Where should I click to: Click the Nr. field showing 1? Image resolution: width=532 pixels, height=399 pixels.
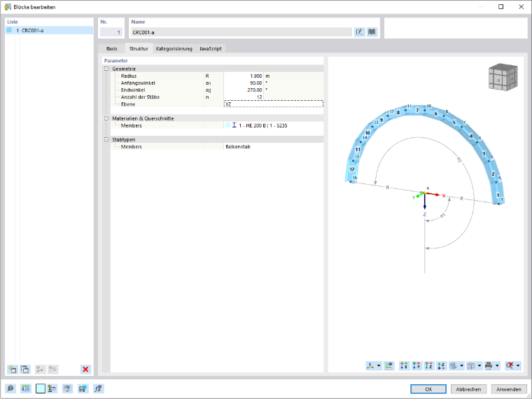111,32
